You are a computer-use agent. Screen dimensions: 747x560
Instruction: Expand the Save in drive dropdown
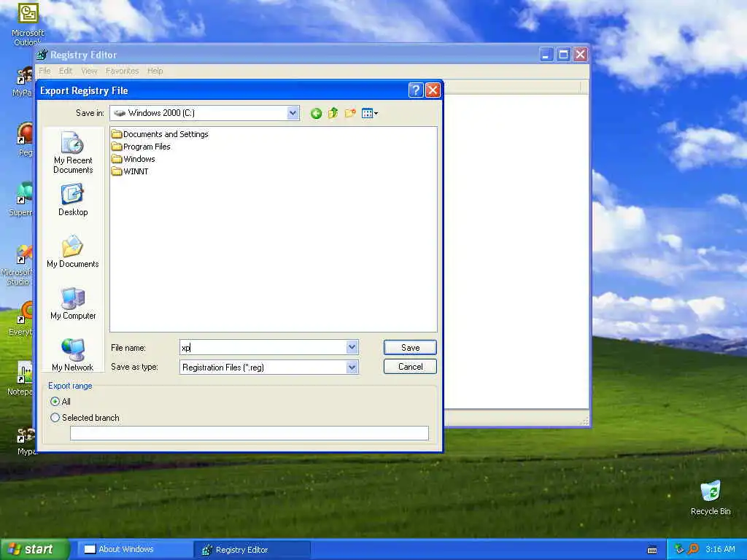(x=293, y=113)
